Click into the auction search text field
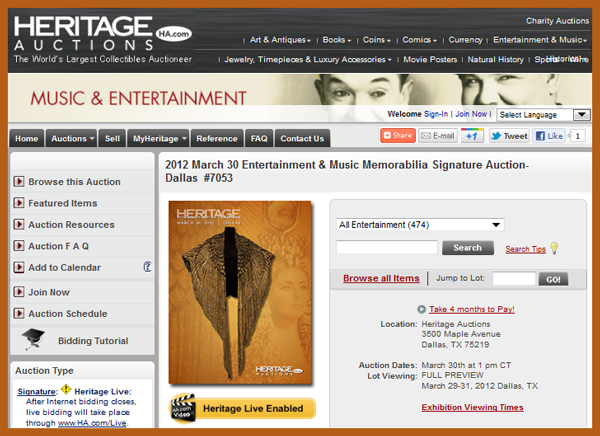The width and height of the screenshot is (600, 436). [387, 247]
